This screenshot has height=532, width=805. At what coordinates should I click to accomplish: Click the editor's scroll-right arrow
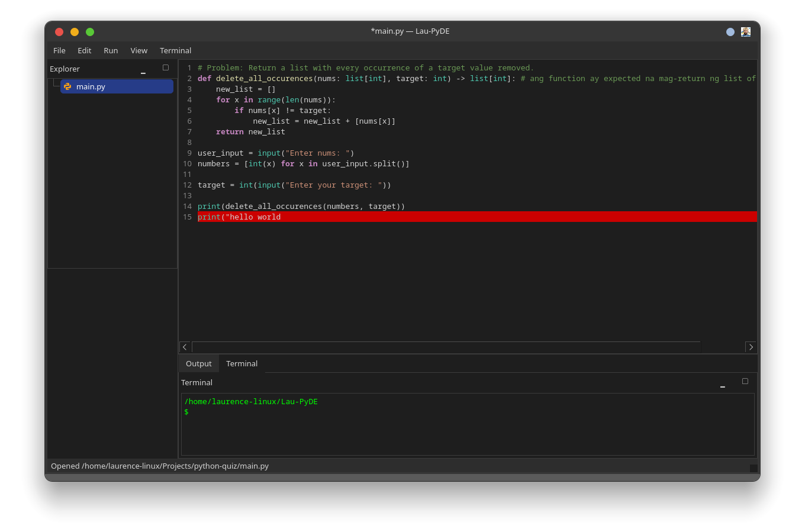pyautogui.click(x=751, y=347)
